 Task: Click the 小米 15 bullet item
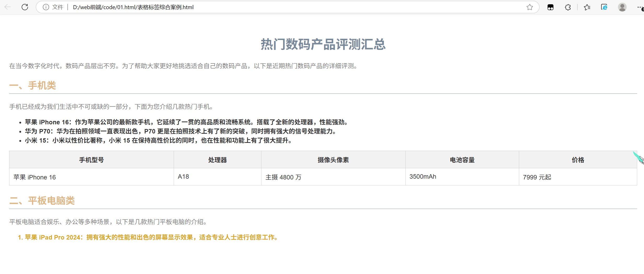pyautogui.click(x=158, y=140)
